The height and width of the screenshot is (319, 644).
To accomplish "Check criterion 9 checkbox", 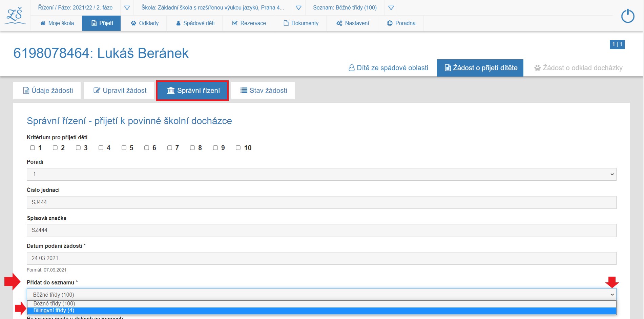I will coord(215,148).
